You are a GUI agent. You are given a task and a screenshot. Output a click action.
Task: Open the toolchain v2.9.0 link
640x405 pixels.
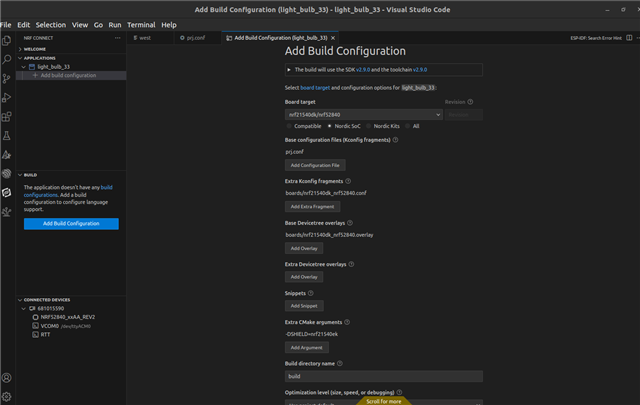[420, 70]
